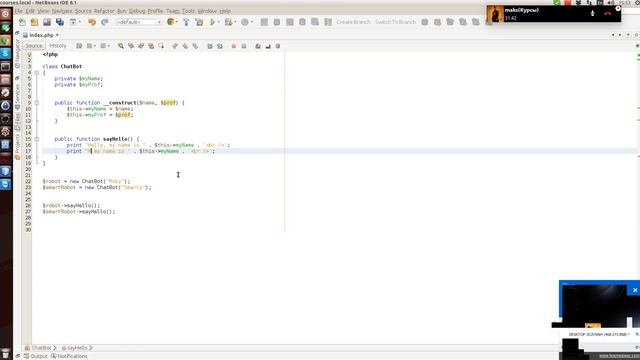This screenshot has height=360, width=640.
Task: Close the index.php tab
Action: [57, 35]
